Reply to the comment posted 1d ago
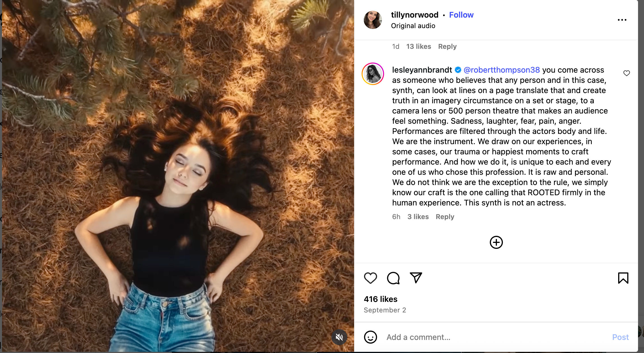The image size is (644, 353). 447,47
